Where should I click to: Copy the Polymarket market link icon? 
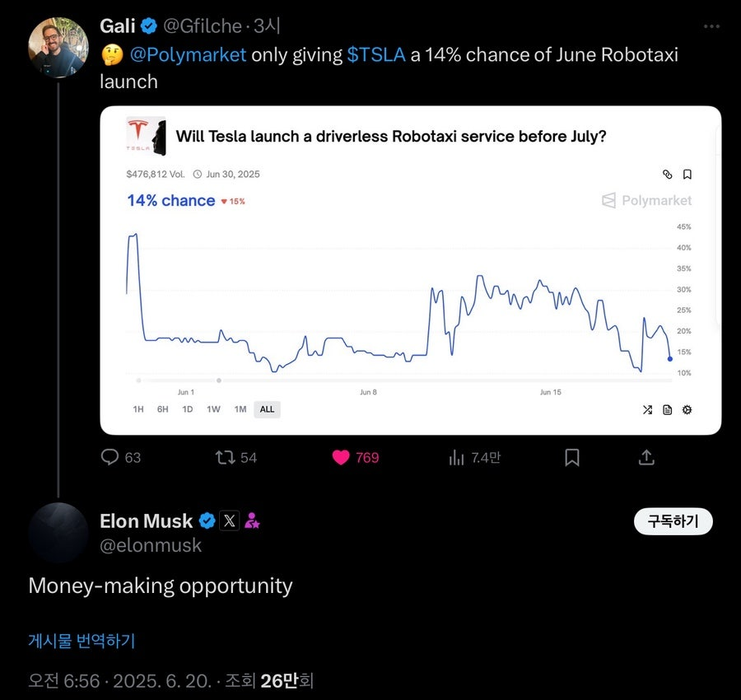click(x=667, y=175)
